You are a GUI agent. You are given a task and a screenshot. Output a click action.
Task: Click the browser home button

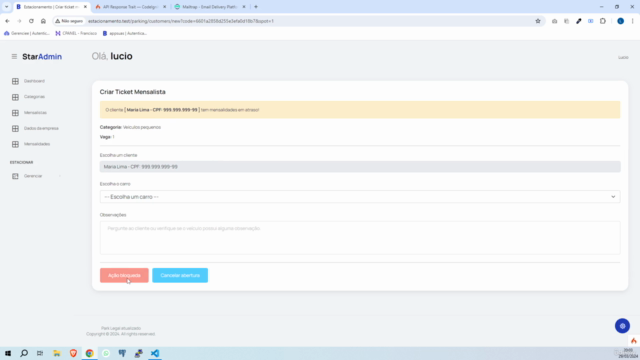tap(43, 21)
